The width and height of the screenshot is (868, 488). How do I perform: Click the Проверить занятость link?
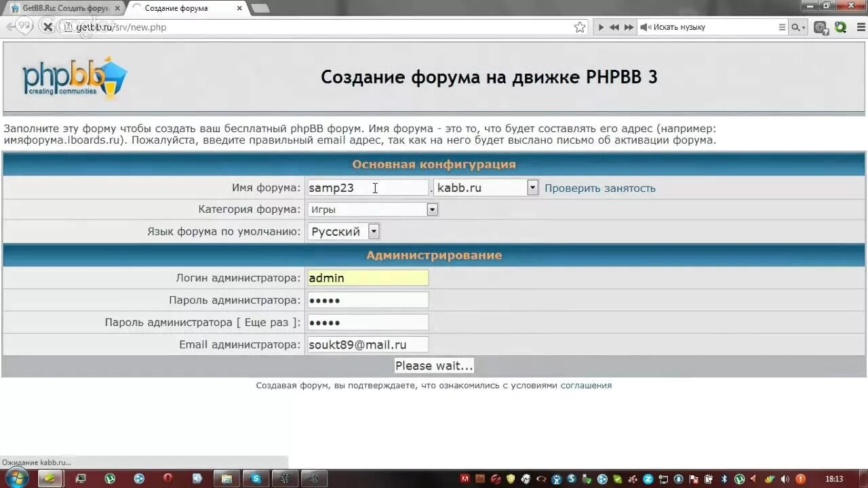pyautogui.click(x=600, y=188)
